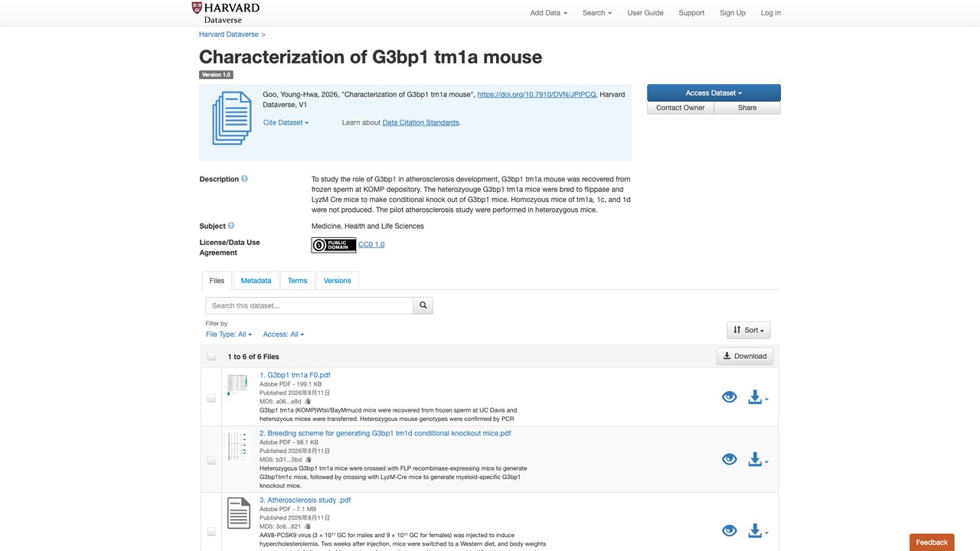Preview the Breeding scheme PDF with eye icon
The height and width of the screenshot is (551, 980).
pos(730,459)
